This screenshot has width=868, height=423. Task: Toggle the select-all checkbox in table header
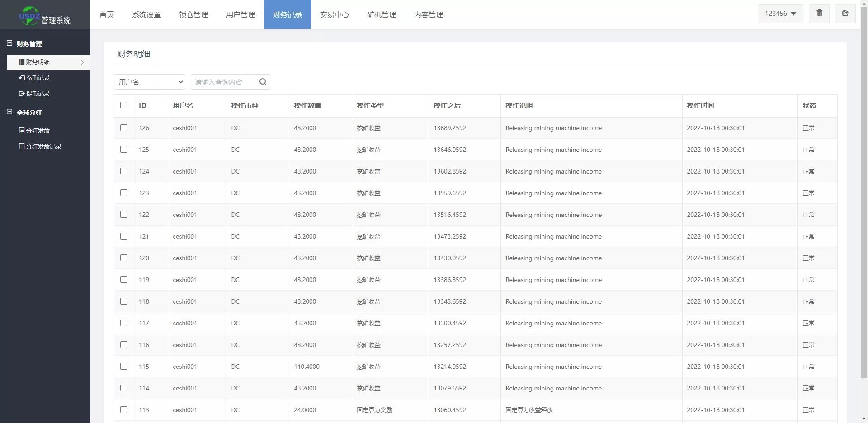coord(123,105)
